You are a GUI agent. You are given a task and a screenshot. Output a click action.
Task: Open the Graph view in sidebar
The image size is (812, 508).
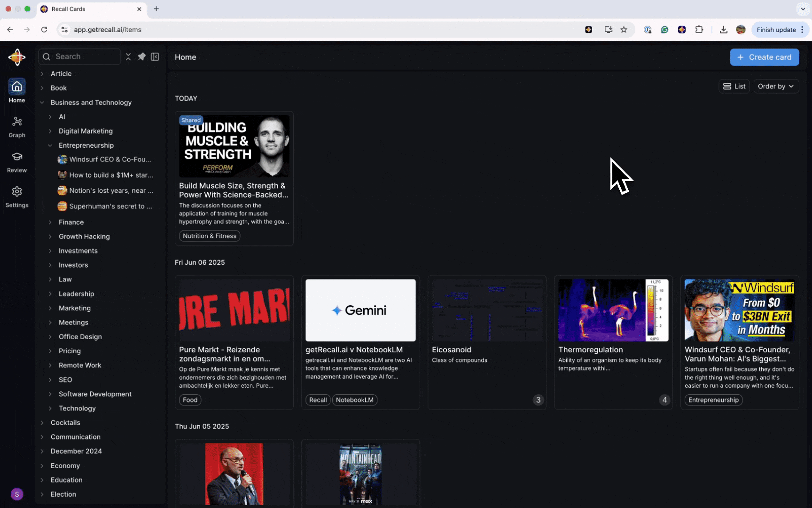(17, 127)
